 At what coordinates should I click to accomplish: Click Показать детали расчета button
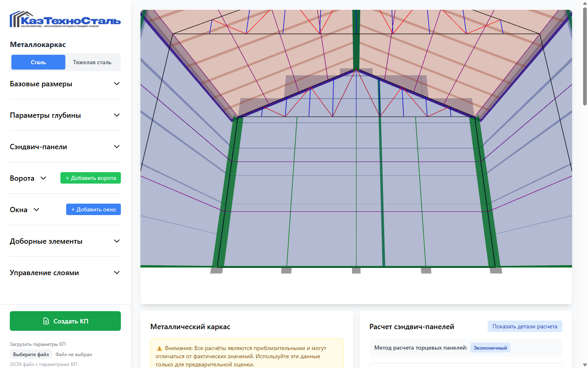tap(525, 326)
